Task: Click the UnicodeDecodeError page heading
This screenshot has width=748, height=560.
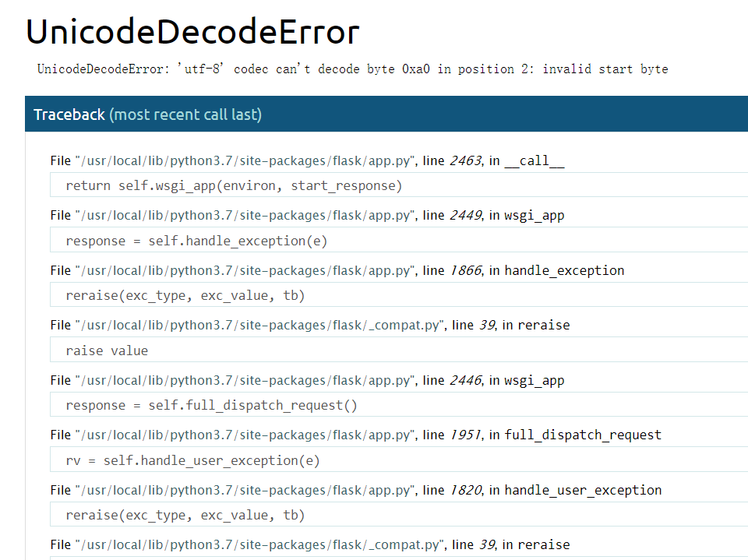Action: (x=192, y=32)
